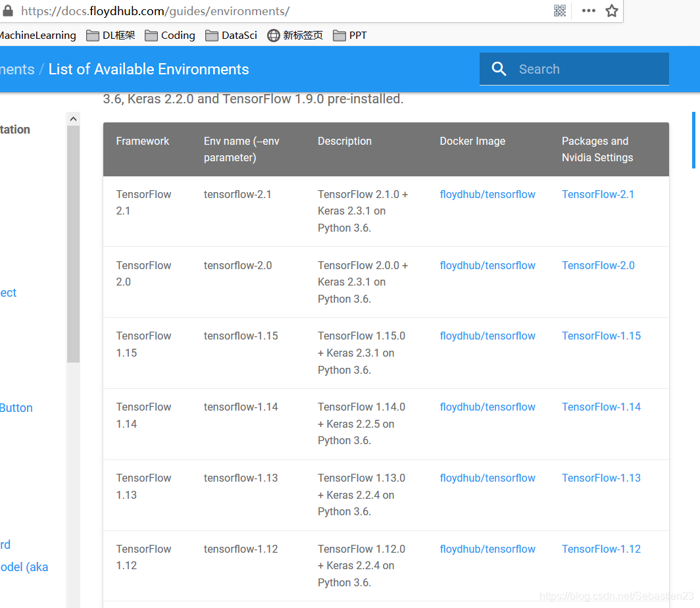
Task: Select the 'tensorflow-1.12' env name cell
Action: (x=241, y=549)
